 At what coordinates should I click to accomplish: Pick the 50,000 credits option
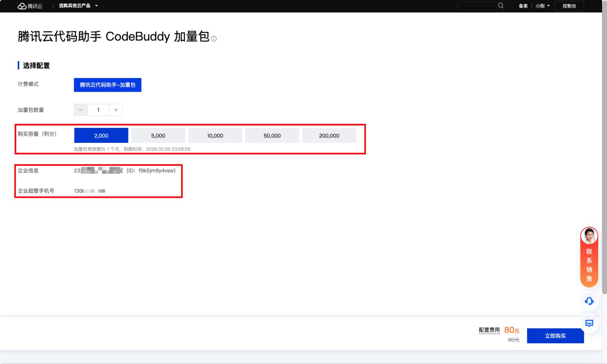[x=272, y=135]
